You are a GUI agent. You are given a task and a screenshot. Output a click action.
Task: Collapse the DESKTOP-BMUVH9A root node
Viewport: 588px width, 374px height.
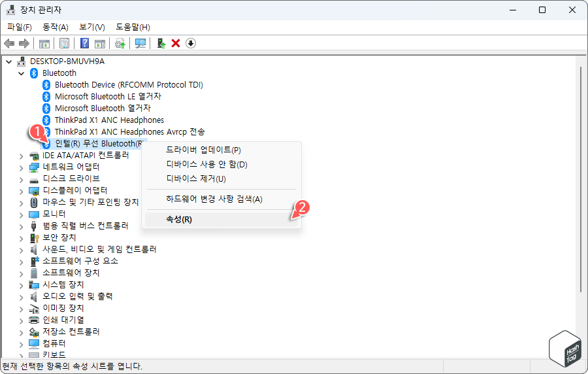pos(9,61)
